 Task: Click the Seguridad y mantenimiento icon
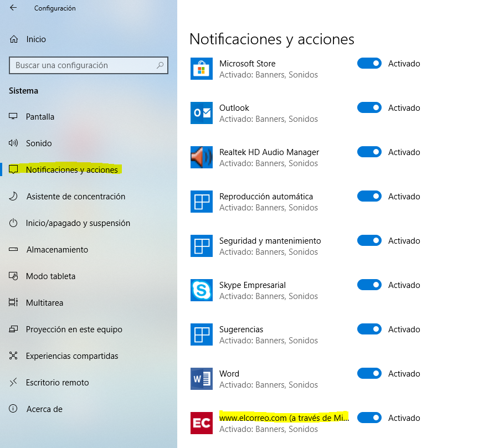(202, 246)
